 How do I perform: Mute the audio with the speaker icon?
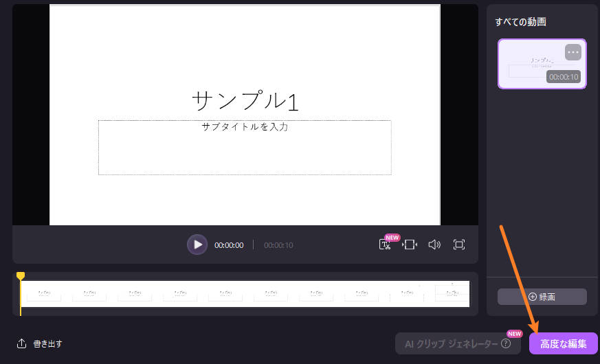click(434, 244)
